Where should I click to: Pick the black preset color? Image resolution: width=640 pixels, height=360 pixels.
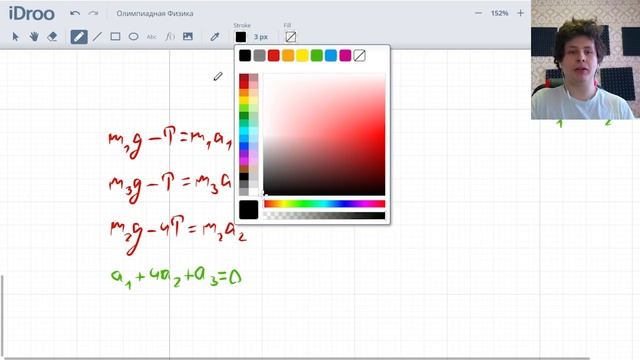(x=245, y=56)
